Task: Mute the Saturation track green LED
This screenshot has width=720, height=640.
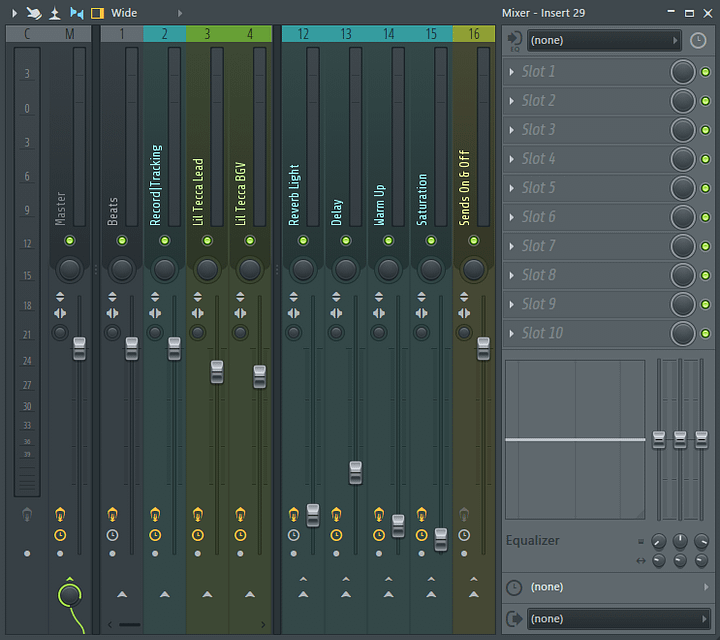Action: [x=431, y=241]
